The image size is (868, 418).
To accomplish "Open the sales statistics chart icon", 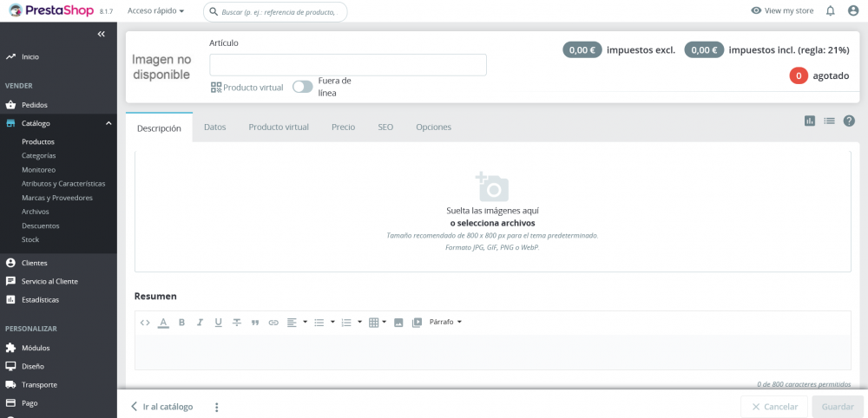I will (x=810, y=121).
